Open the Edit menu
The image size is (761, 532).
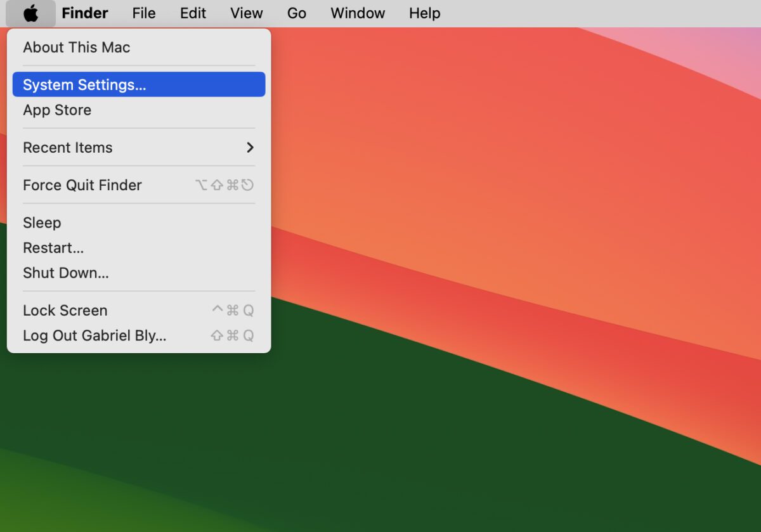tap(193, 13)
